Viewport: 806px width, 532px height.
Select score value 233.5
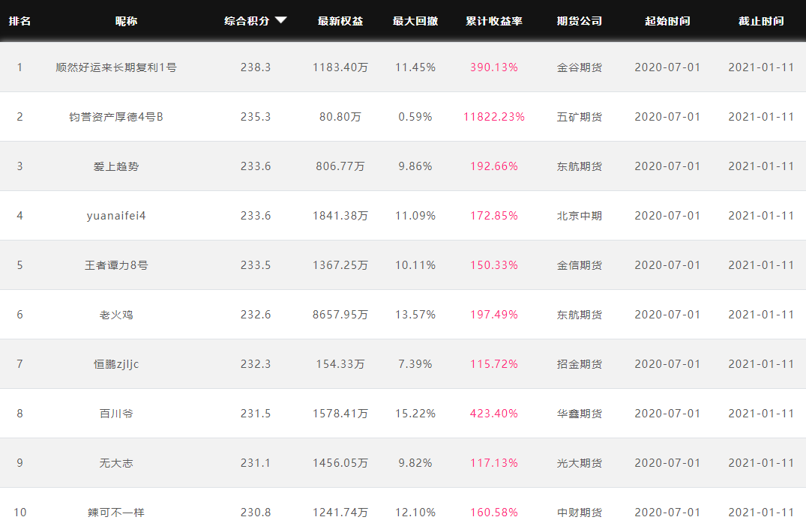pyautogui.click(x=256, y=265)
